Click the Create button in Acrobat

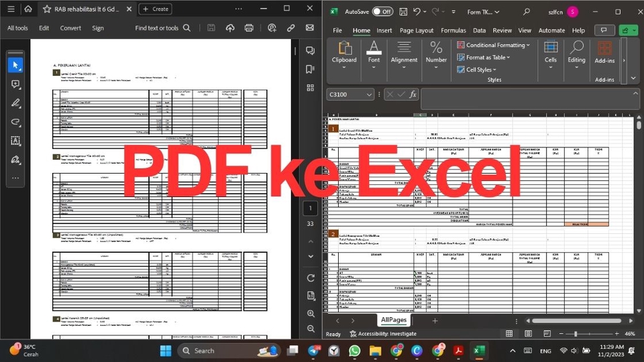pos(155,9)
